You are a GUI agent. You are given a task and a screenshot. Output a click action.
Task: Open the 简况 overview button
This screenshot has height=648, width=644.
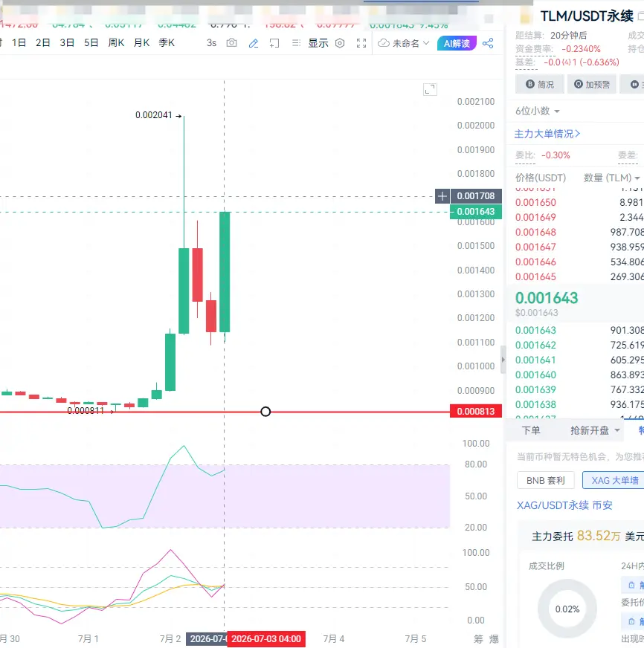[540, 84]
